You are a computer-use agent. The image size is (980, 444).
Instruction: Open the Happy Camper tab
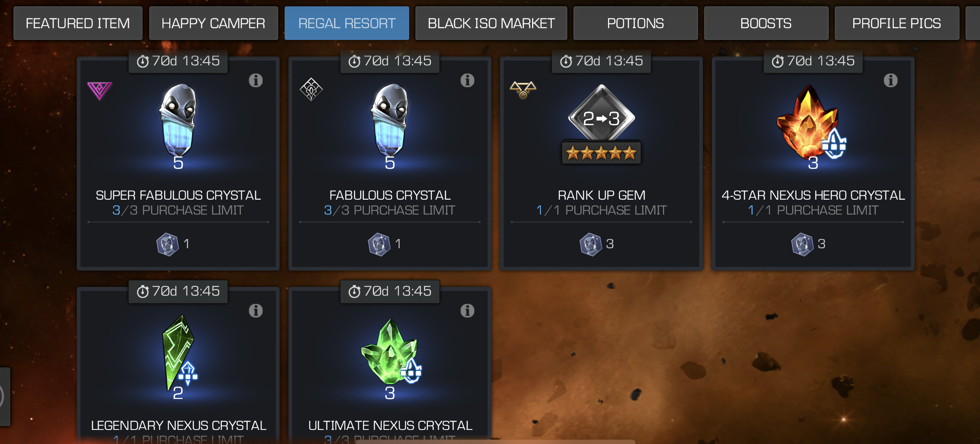point(213,23)
